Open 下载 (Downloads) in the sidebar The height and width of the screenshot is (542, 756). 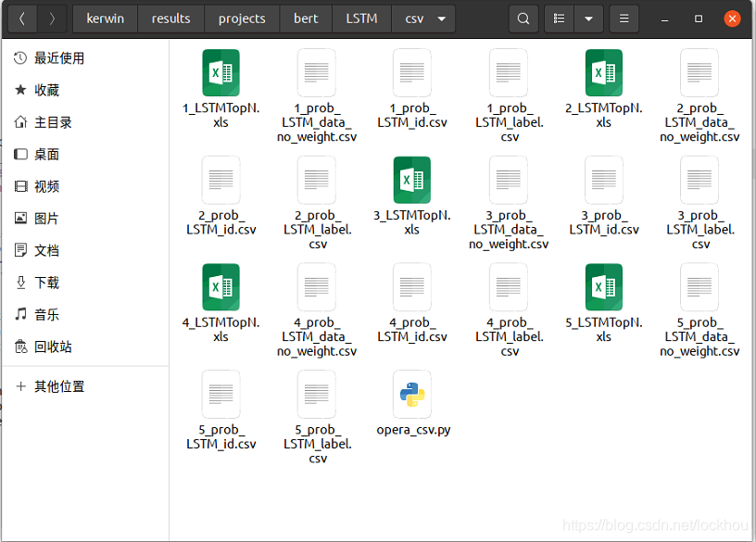(x=85, y=283)
